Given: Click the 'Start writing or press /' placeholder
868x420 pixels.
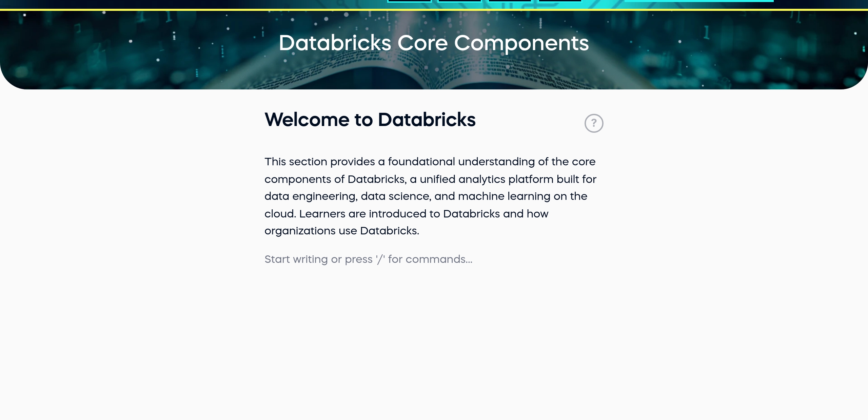Looking at the screenshot, I should point(368,259).
